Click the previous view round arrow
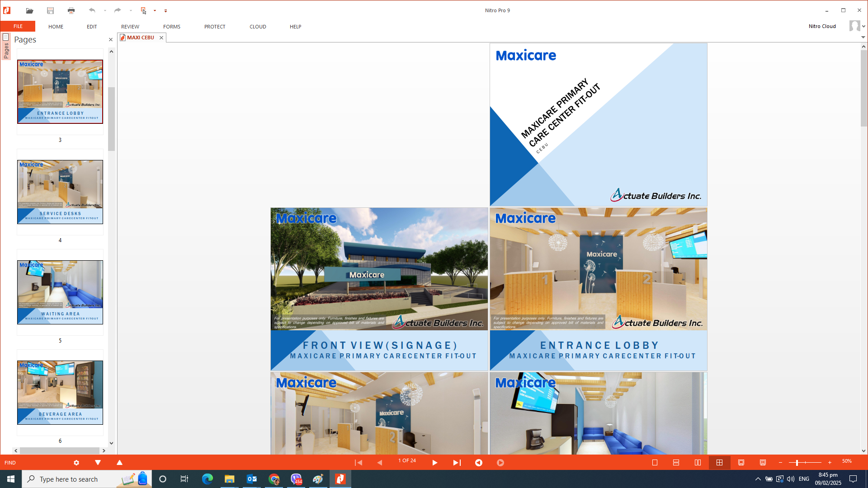The height and width of the screenshot is (488, 868). click(x=478, y=463)
